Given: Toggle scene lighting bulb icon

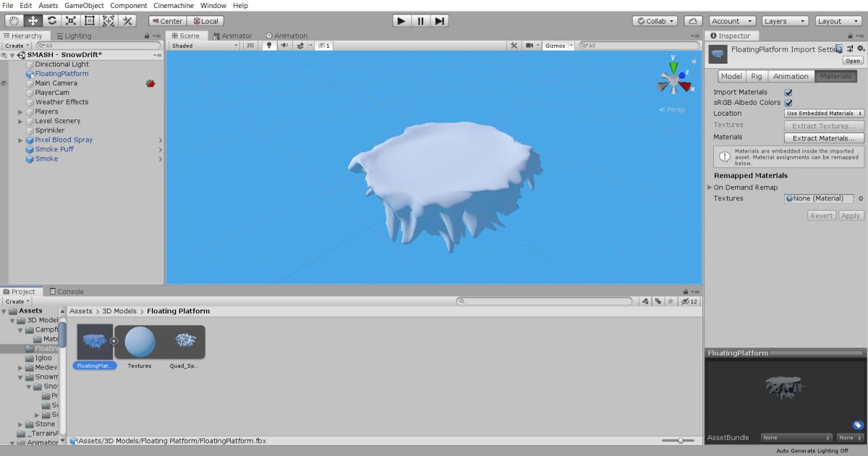Looking at the screenshot, I should coord(270,46).
